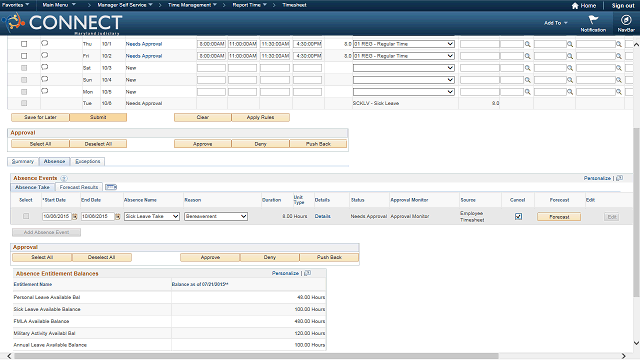The height and width of the screenshot is (360, 640).
Task: Open comment bubble for Sun 10/4 row
Action: click(44, 79)
